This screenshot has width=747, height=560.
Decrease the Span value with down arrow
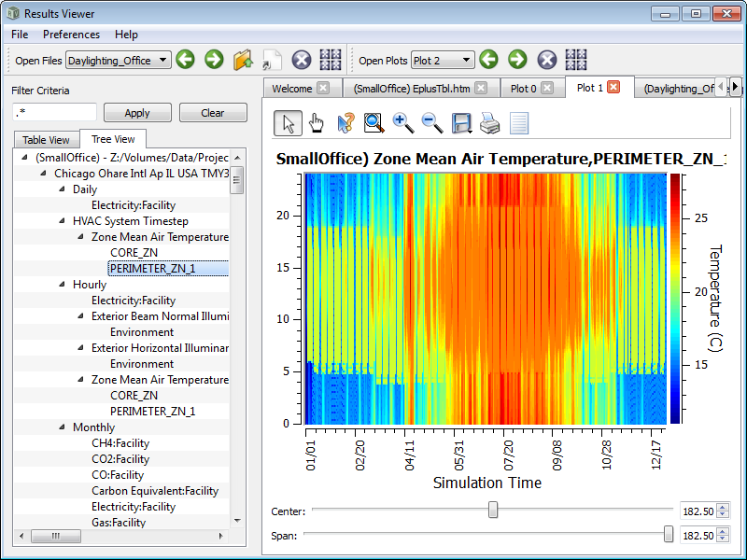pyautogui.click(x=723, y=539)
